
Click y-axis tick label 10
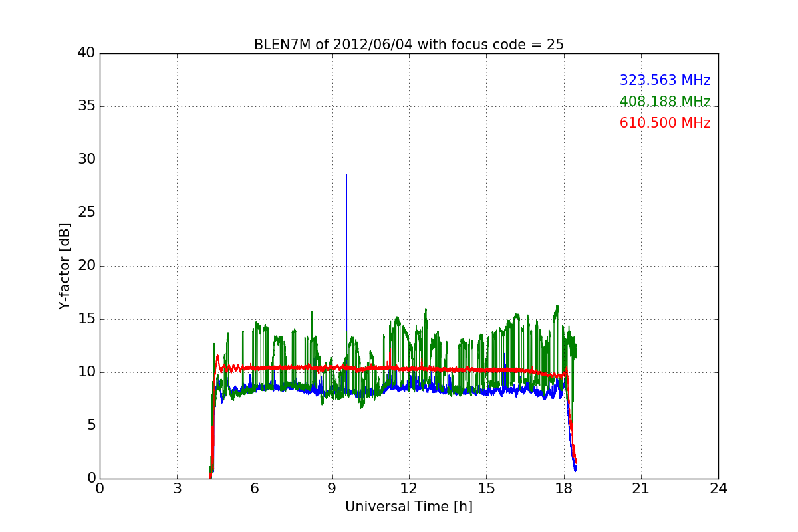[86, 372]
